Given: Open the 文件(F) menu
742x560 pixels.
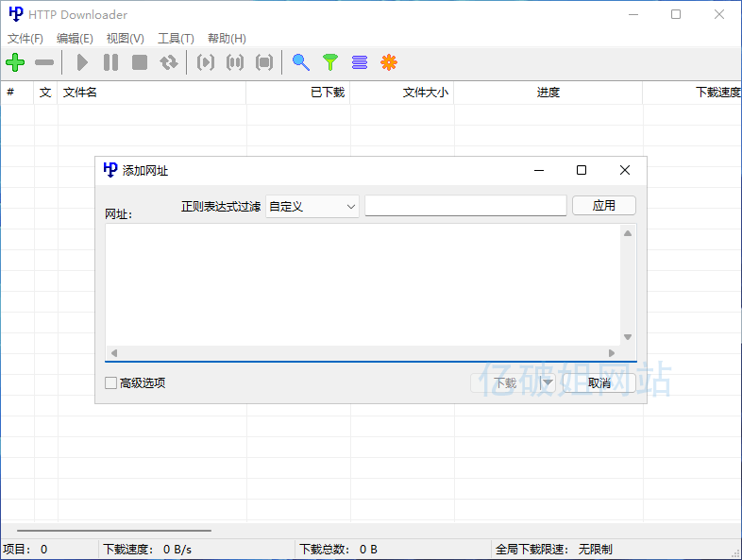Looking at the screenshot, I should [25, 39].
